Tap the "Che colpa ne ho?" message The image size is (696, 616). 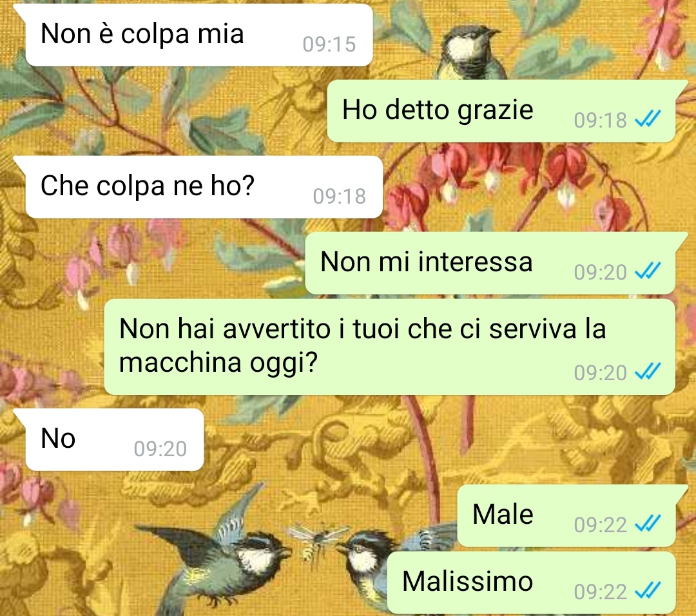204,187
